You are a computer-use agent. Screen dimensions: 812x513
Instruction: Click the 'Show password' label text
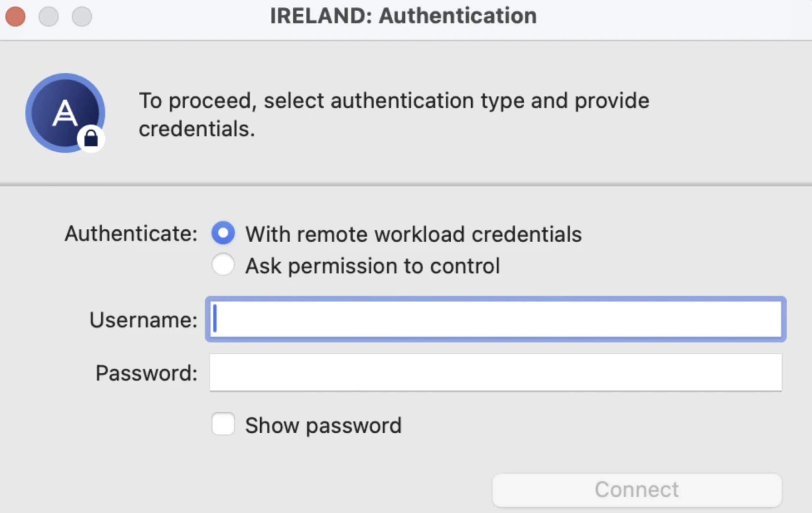pyautogui.click(x=323, y=426)
